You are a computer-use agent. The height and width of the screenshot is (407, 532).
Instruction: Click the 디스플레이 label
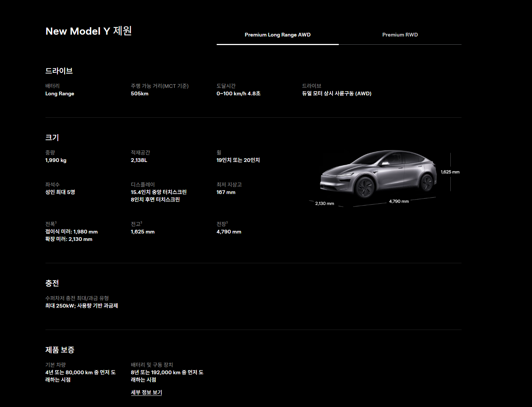[x=143, y=185]
